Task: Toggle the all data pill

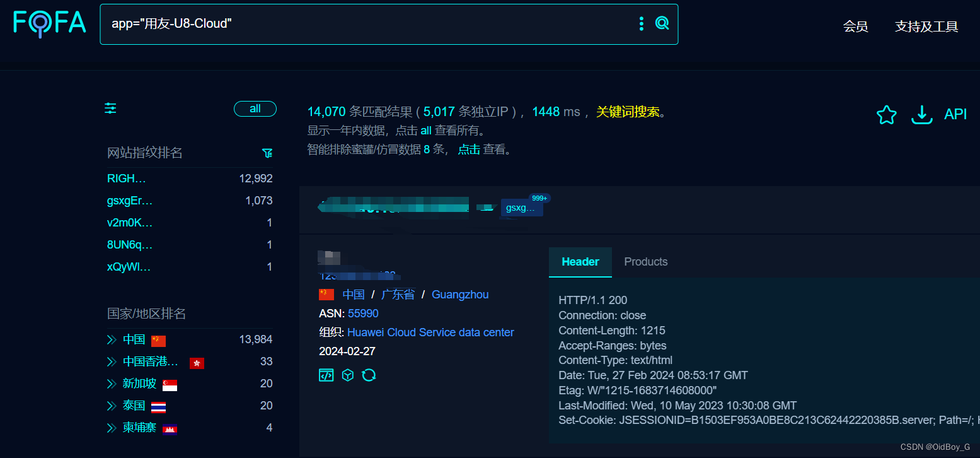Action: [255, 109]
